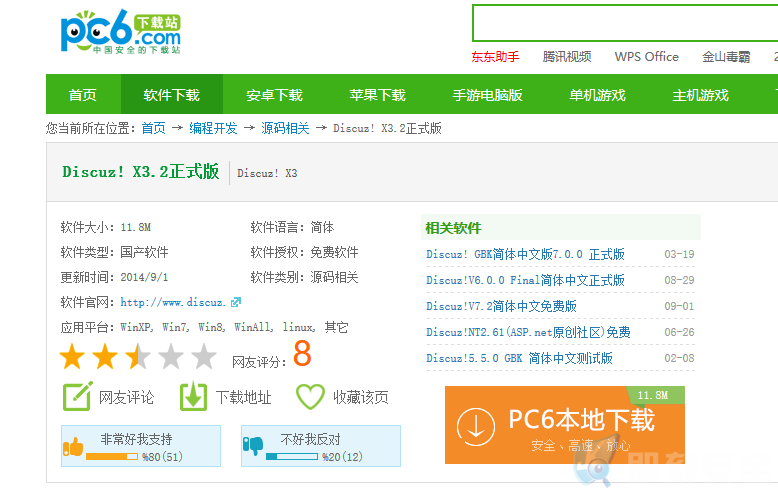Click the thumbs-down icon in 不好我反对
The width and height of the screenshot is (778, 498).
253,445
